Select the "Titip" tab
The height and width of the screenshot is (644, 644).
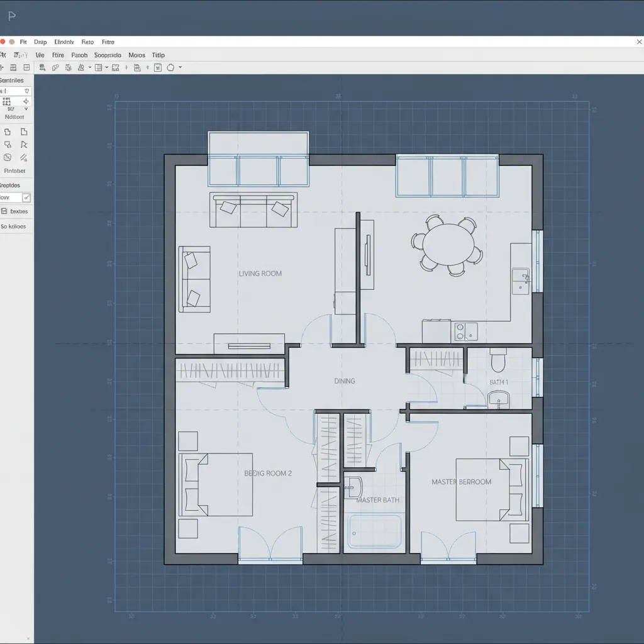tap(158, 55)
